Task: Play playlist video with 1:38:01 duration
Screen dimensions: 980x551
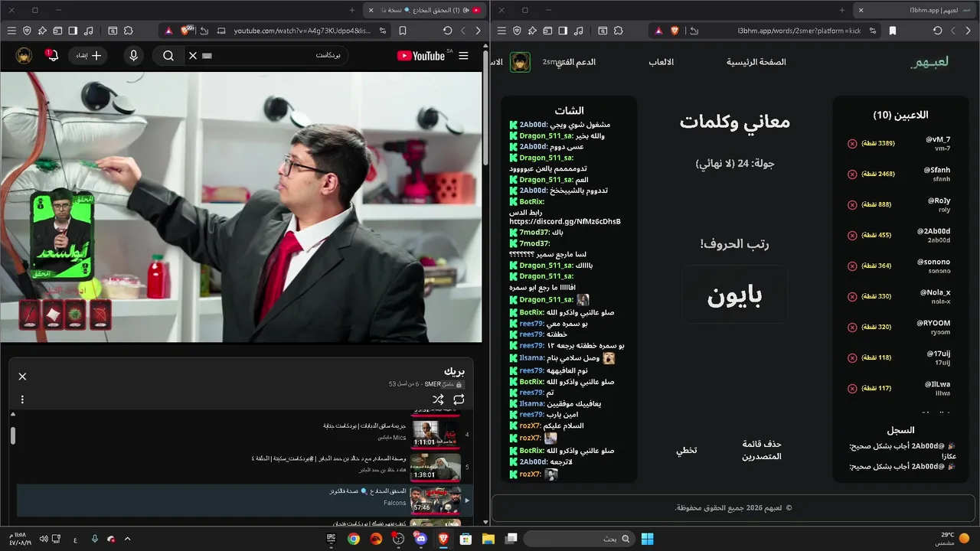Action: coord(436,466)
